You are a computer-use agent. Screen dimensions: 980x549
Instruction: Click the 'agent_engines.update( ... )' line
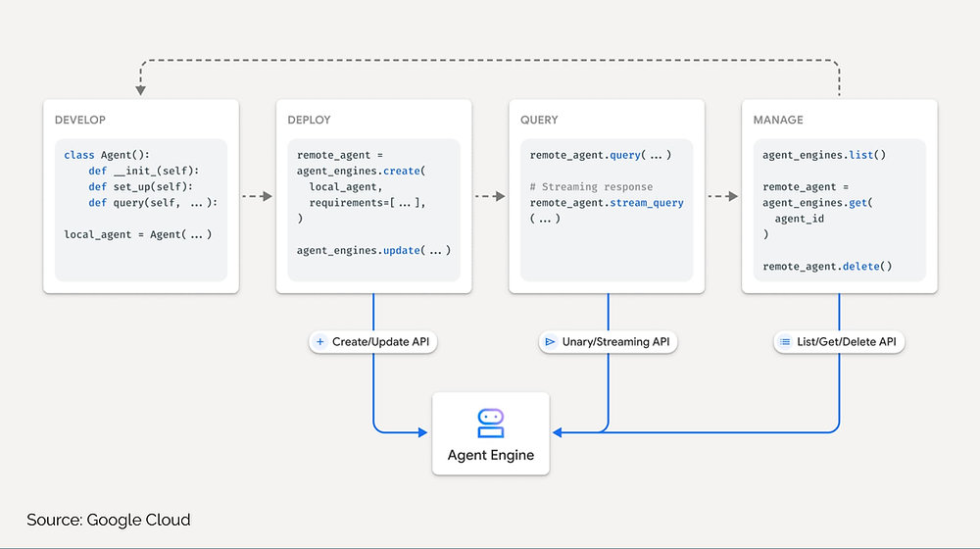pos(373,250)
